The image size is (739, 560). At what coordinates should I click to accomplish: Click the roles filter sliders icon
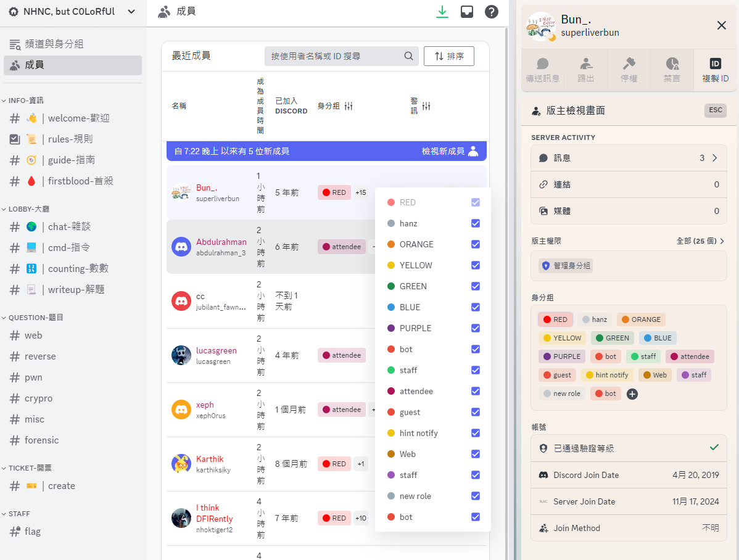point(349,106)
